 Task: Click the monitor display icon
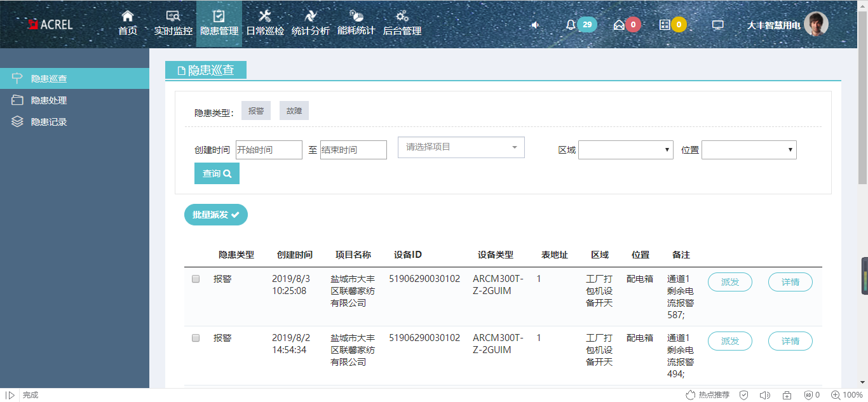(x=718, y=25)
